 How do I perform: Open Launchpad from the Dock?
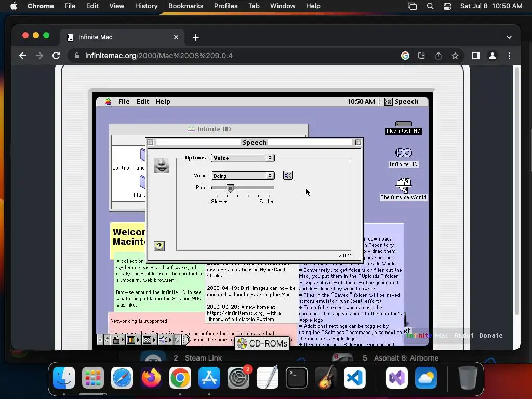click(x=93, y=378)
